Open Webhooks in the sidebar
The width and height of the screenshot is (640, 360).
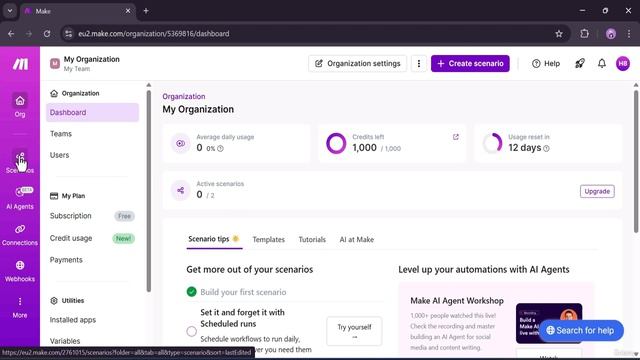pos(20,271)
